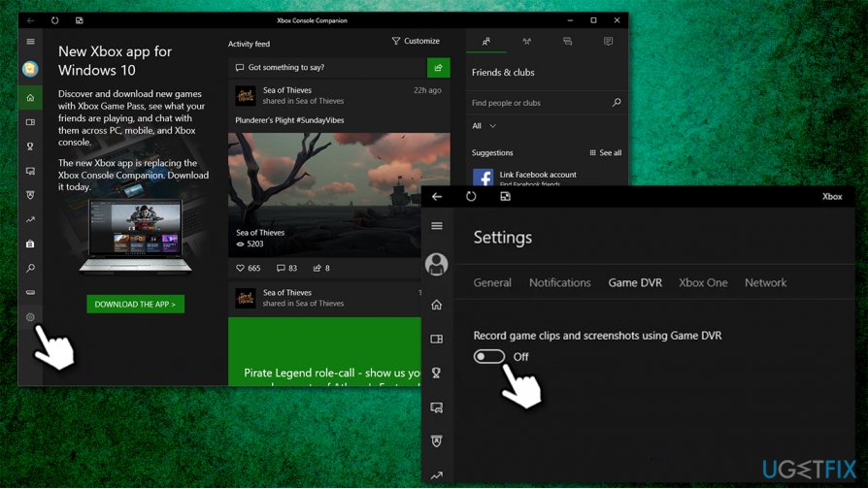Toggle Record game clips using Game DVR switch
This screenshot has width=868, height=489.
tap(489, 356)
